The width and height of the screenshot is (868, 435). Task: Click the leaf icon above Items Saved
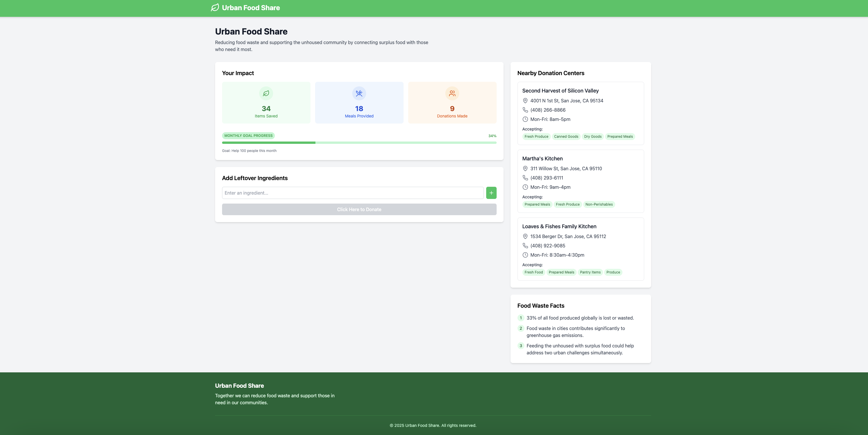(x=266, y=93)
